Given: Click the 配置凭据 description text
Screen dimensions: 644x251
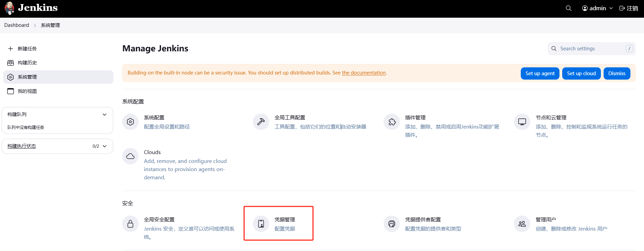Looking at the screenshot, I should click(285, 229).
